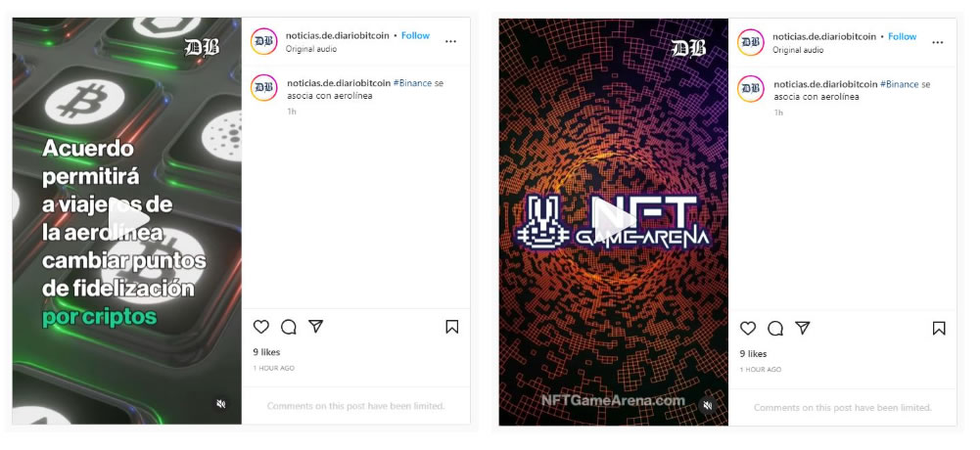Save left post with bookmark icon
980x450 pixels.
coord(452,327)
